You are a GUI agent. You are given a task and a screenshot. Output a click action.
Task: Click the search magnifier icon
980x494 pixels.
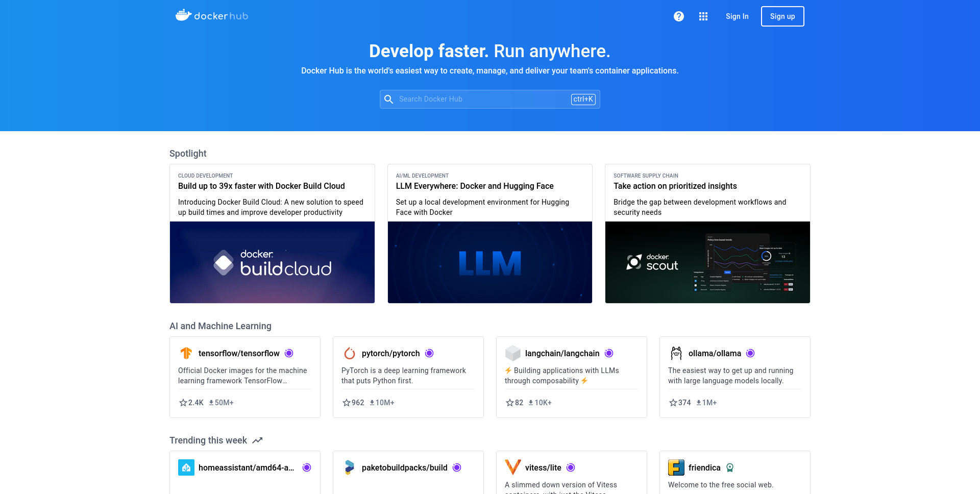(388, 99)
